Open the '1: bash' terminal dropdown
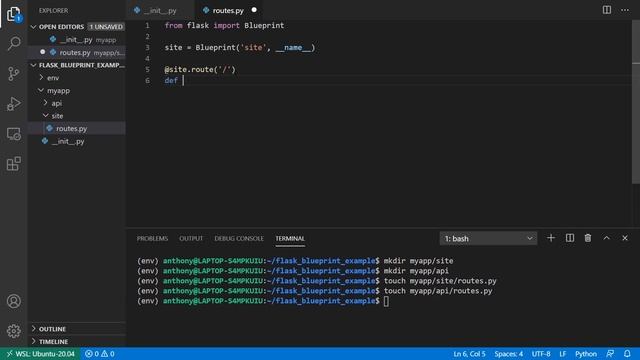The width and height of the screenshot is (640, 360). coord(488,238)
